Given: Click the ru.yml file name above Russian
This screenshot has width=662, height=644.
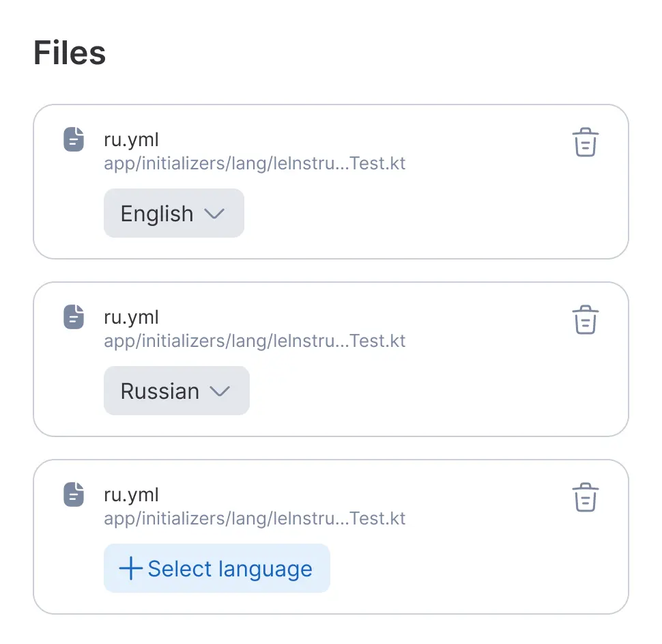Looking at the screenshot, I should pos(131,318).
